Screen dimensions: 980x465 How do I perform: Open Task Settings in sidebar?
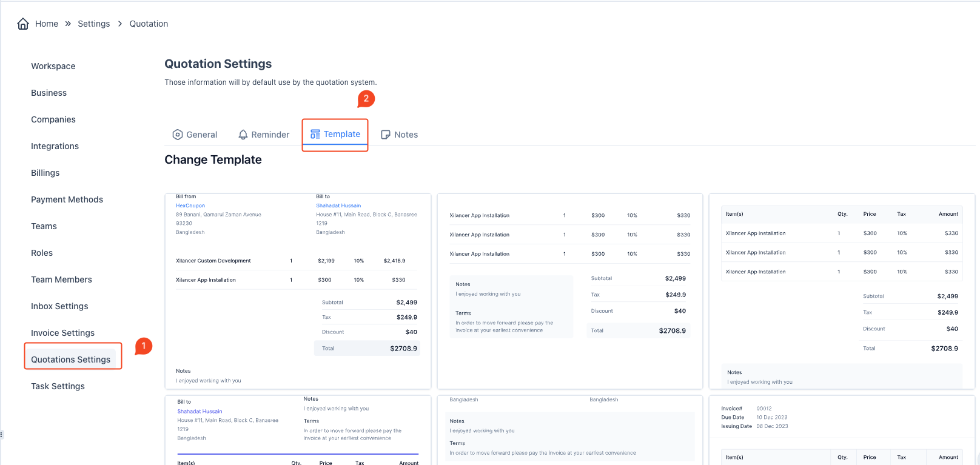(x=58, y=386)
